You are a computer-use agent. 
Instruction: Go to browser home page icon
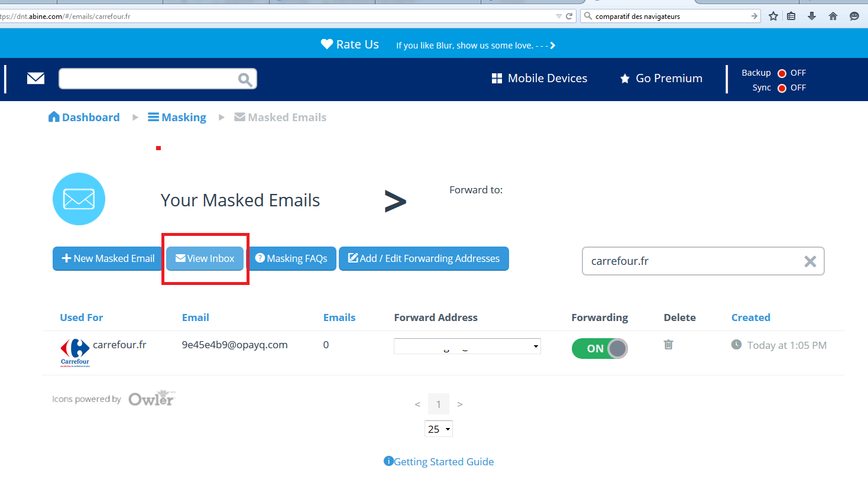(833, 16)
